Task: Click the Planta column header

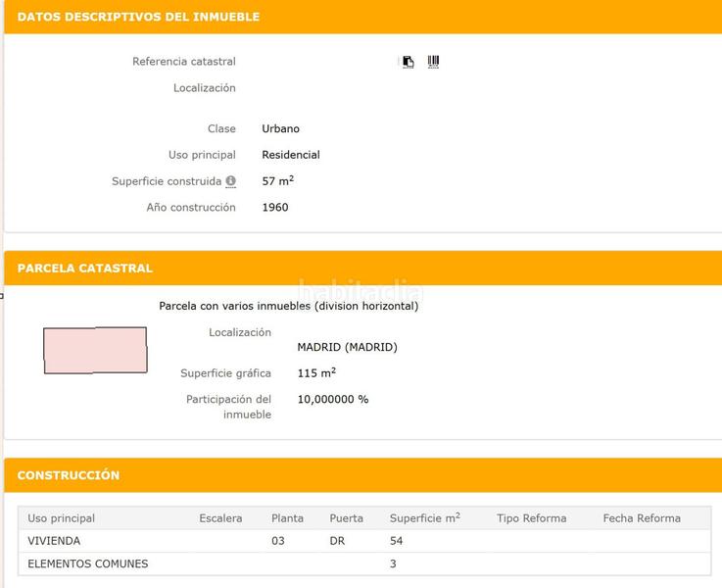Action: click(x=287, y=517)
